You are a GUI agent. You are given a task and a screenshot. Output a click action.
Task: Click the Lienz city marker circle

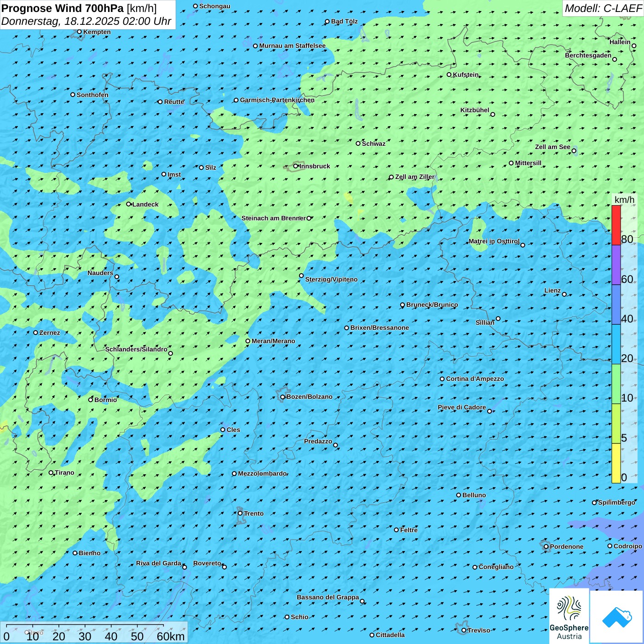[564, 294]
